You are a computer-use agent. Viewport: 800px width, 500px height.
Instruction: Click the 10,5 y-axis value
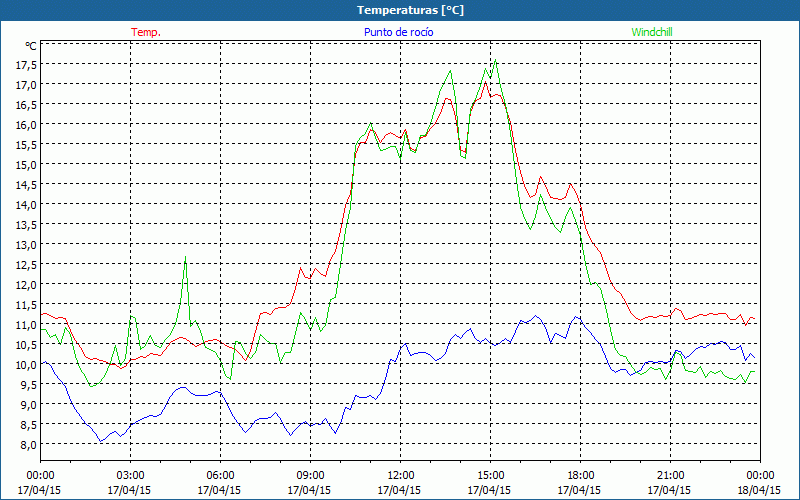26,344
